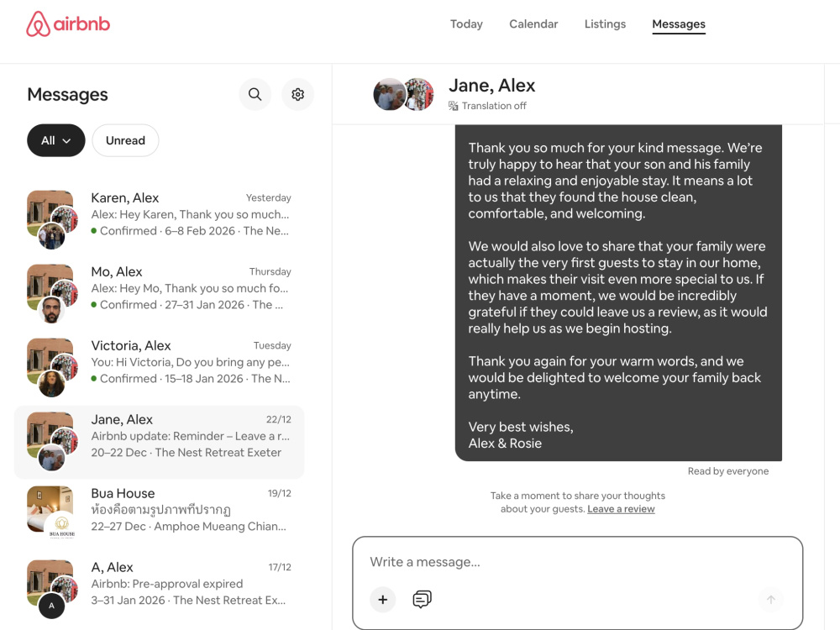This screenshot has width=840, height=630.
Task: Open the A, Alex conversation
Action: tap(159, 590)
